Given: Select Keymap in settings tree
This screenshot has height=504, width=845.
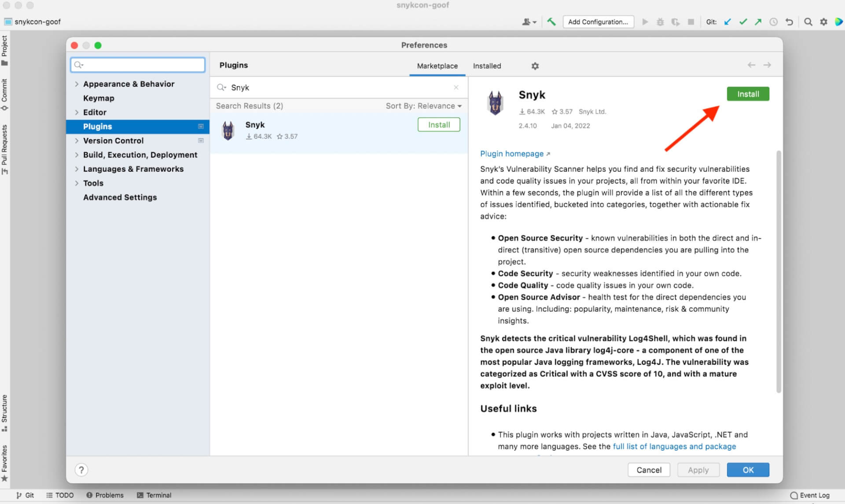Looking at the screenshot, I should click(x=99, y=98).
